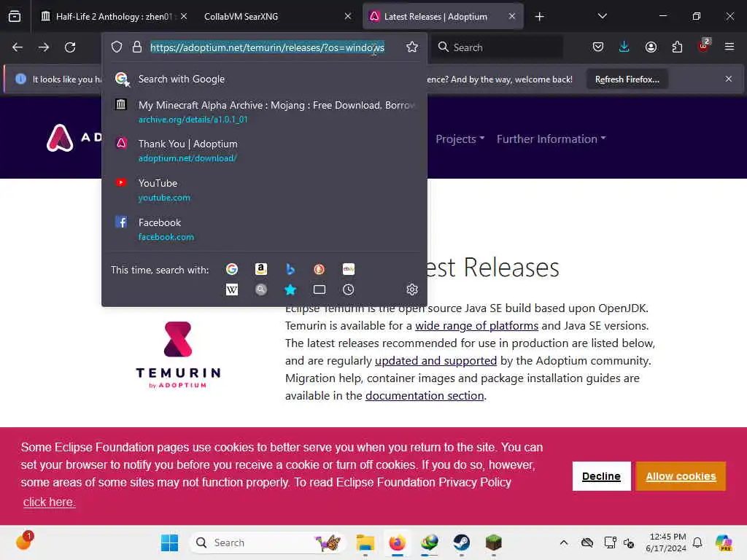This screenshot has width=747, height=560.
Task: Open My Minecraft Alpha Archive suggestion
Action: click(x=264, y=112)
